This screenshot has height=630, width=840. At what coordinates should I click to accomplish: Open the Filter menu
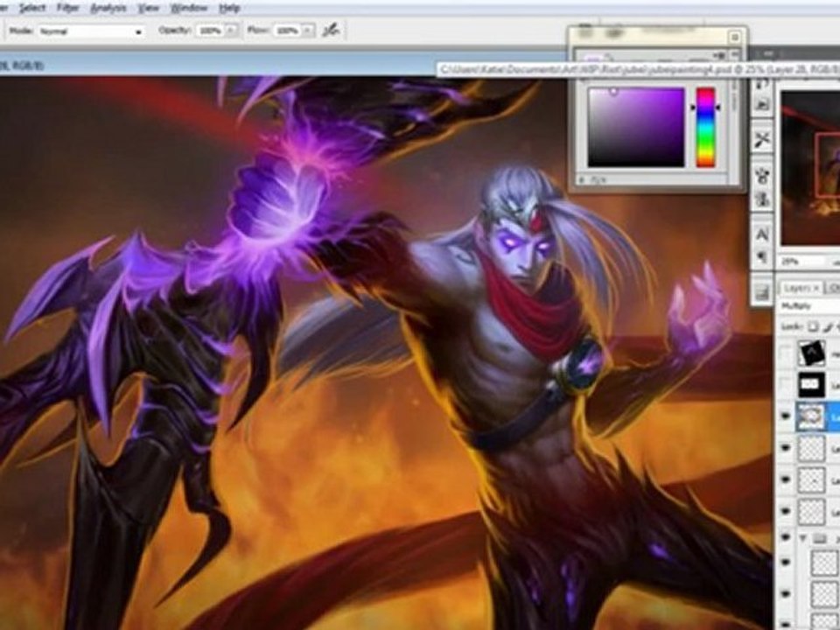pos(67,8)
